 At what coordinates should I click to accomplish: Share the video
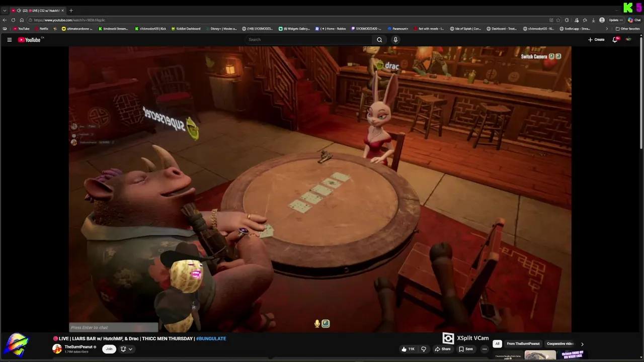click(443, 349)
